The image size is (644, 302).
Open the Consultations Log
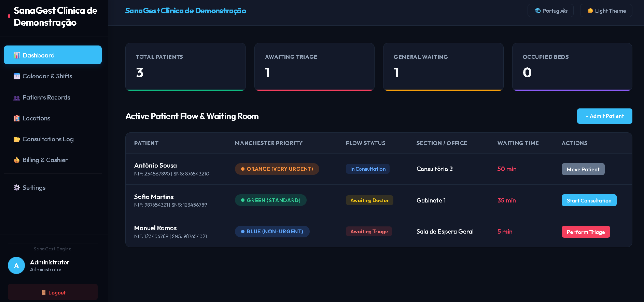(x=53, y=139)
